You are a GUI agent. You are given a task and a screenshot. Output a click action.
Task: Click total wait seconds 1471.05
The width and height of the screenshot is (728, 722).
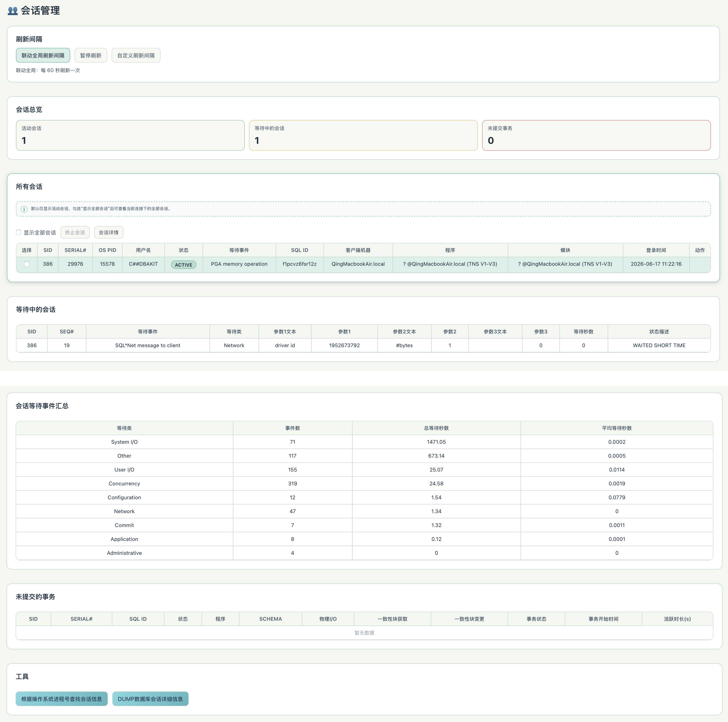pos(436,442)
